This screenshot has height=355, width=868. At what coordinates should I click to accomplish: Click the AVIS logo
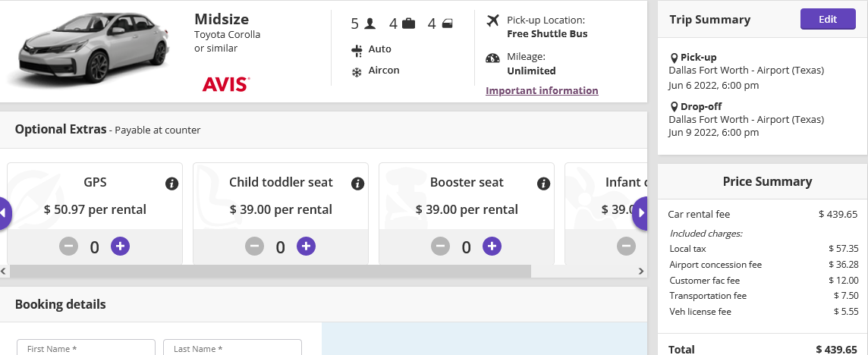(x=226, y=84)
